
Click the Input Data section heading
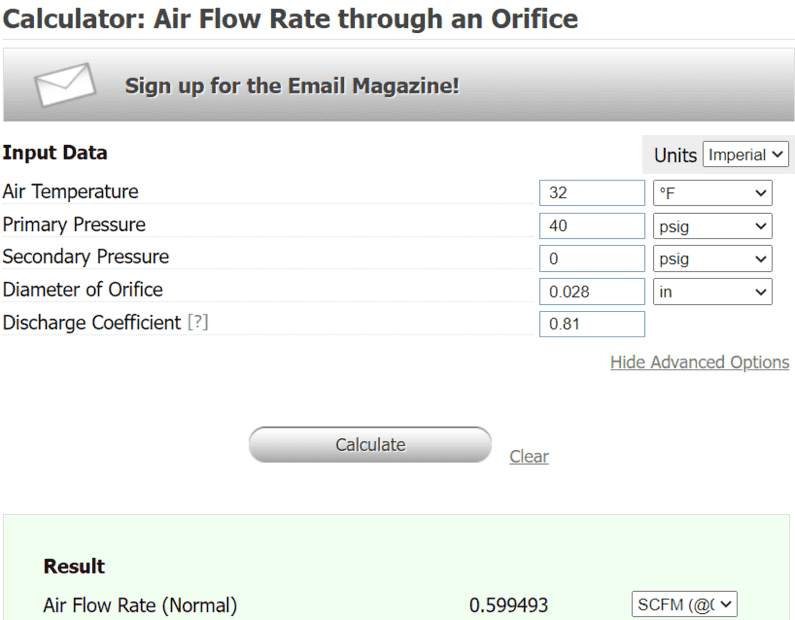55,153
